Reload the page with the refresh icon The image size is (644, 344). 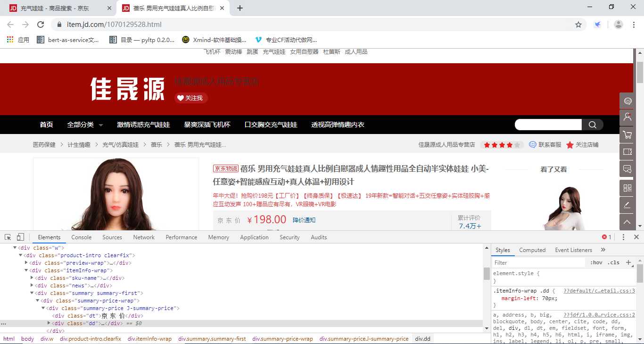pyautogui.click(x=41, y=25)
